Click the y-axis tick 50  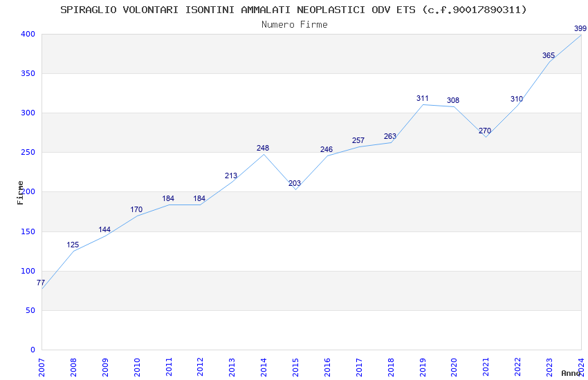point(30,310)
